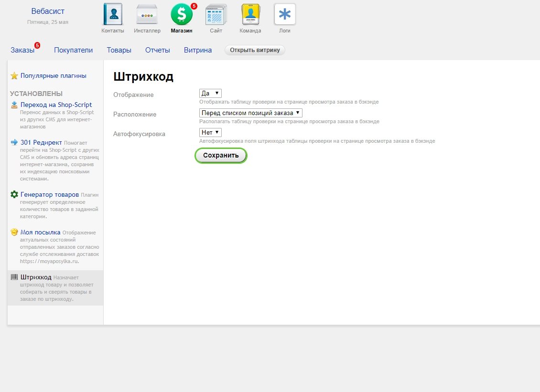This screenshot has width=540, height=392.
Task: Click the Моя посылка description mentioning moyaposylka.ru
Action: point(60,247)
